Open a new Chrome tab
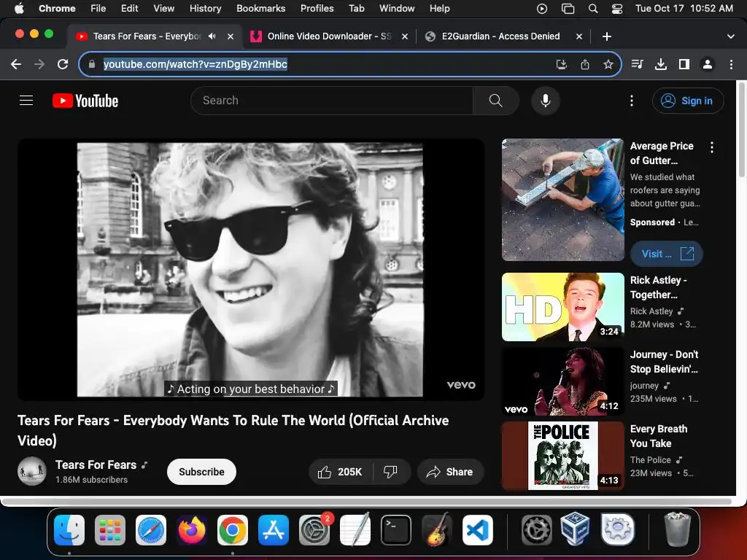Screen dimensions: 747x560 pyautogui.click(x=606, y=36)
